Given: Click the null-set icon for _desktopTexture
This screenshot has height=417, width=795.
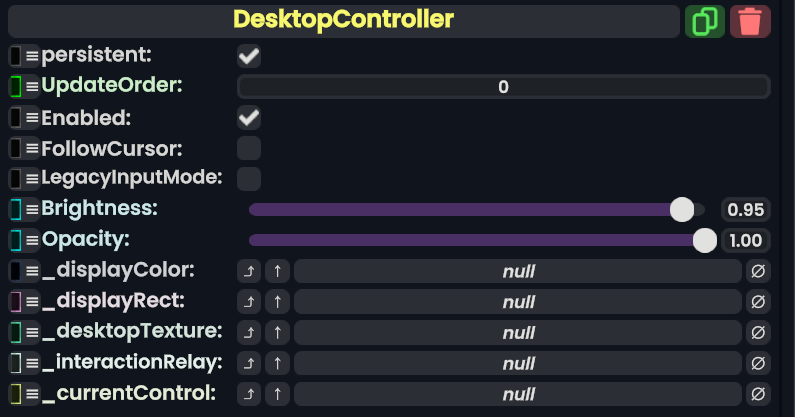Looking at the screenshot, I should click(x=759, y=333).
